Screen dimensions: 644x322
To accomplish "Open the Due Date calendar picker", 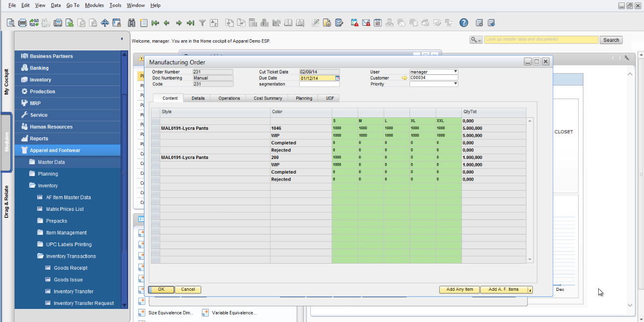I will pyautogui.click(x=338, y=78).
